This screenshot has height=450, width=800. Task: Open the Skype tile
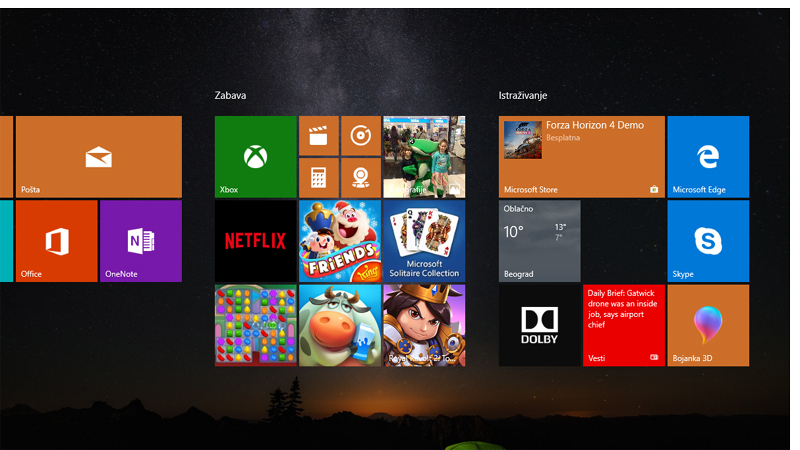[708, 241]
